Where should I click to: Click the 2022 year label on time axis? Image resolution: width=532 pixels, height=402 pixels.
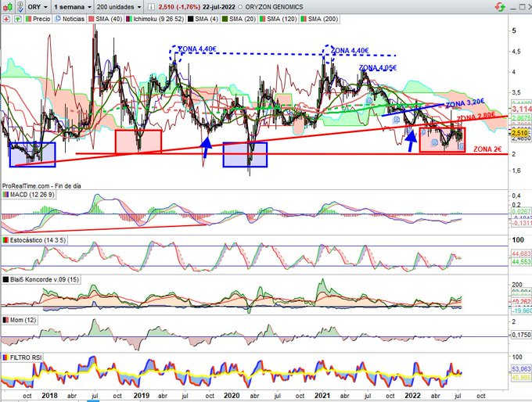tap(413, 395)
